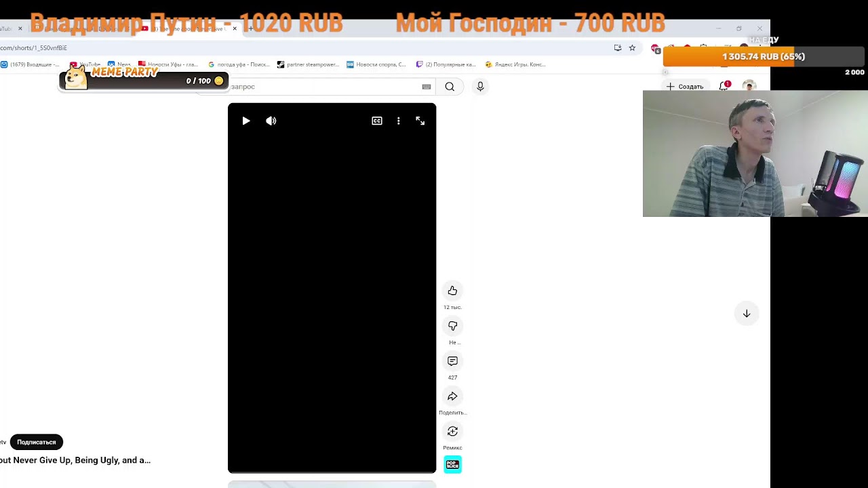Open the three-dot more options menu
Image resolution: width=868 pixels, height=488 pixels.
tap(399, 121)
